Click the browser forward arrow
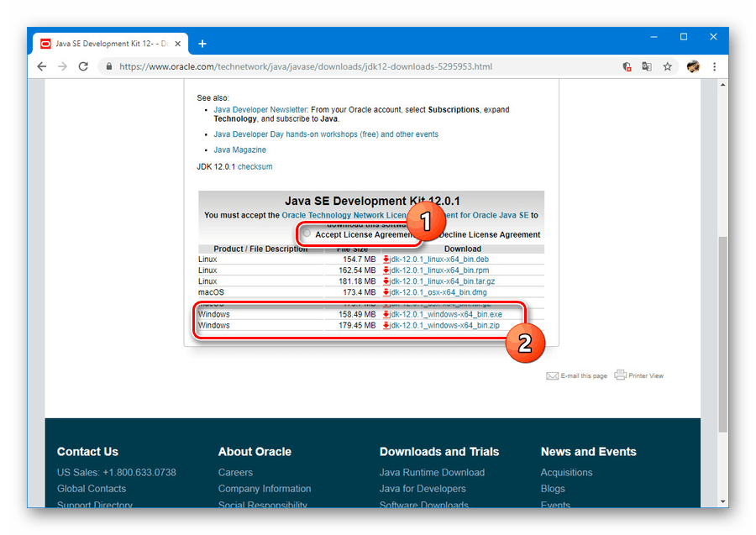The width and height of the screenshot is (756, 535). [x=63, y=66]
